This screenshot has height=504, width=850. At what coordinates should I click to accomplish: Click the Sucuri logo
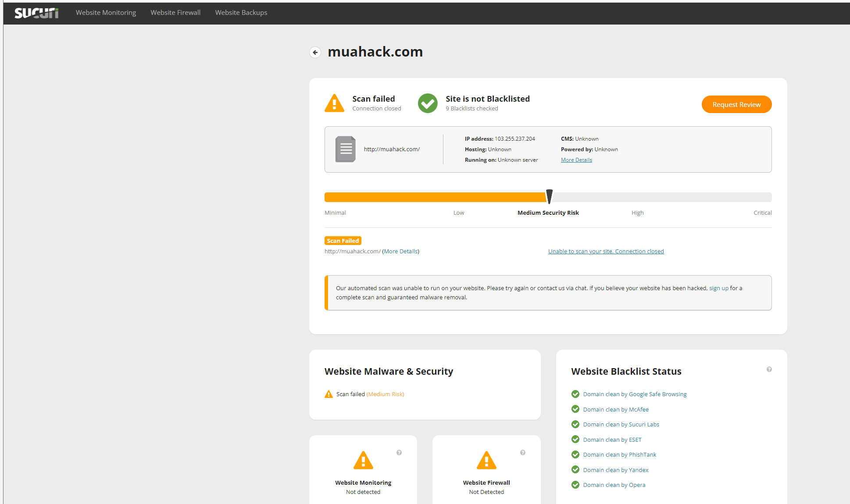[x=37, y=13]
